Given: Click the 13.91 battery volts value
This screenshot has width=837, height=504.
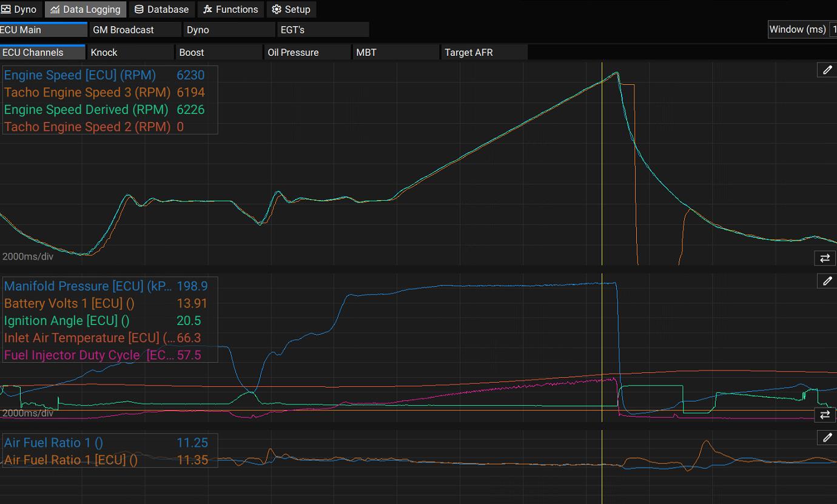Looking at the screenshot, I should [x=192, y=303].
